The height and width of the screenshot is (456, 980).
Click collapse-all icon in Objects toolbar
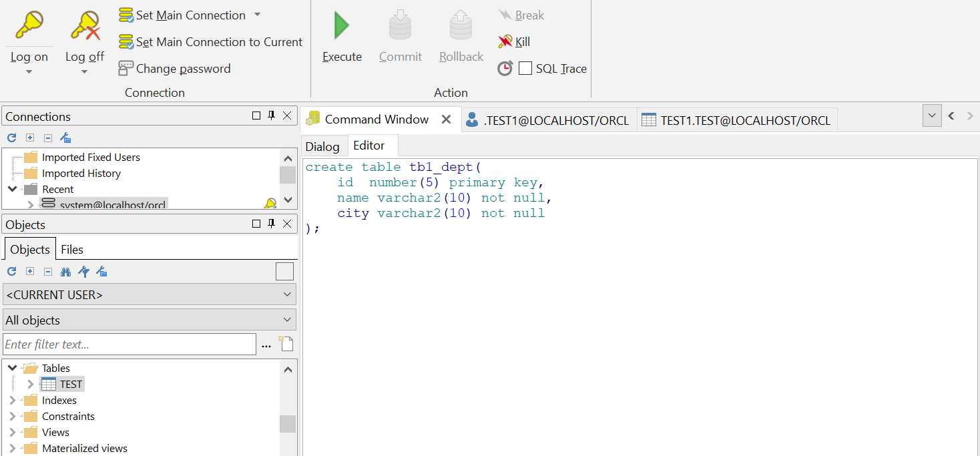48,271
